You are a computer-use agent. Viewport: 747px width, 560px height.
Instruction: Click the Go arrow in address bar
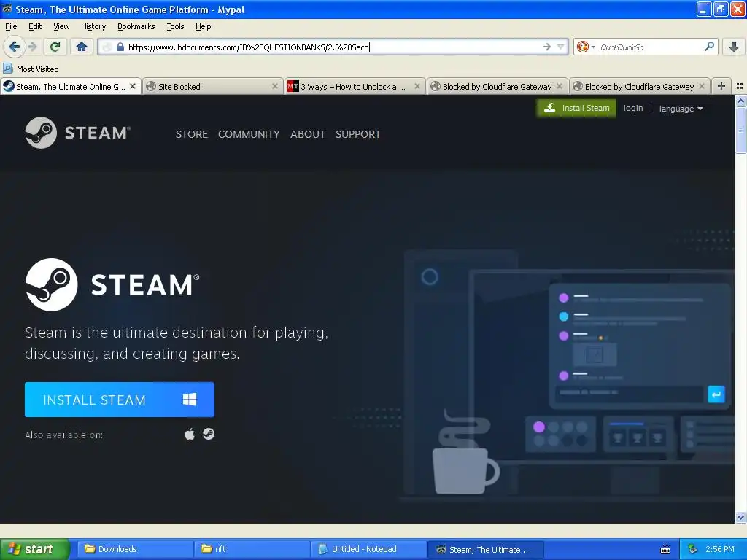coord(547,47)
